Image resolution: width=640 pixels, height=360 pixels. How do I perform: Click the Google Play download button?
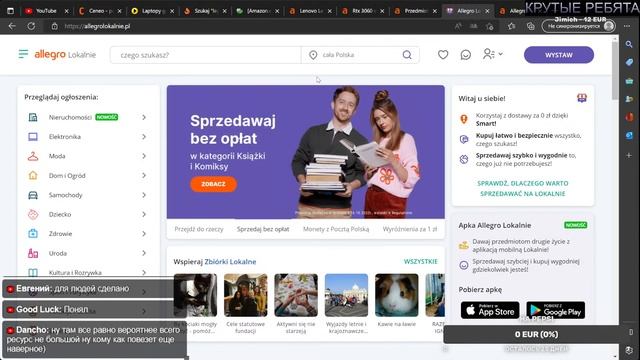[556, 310]
